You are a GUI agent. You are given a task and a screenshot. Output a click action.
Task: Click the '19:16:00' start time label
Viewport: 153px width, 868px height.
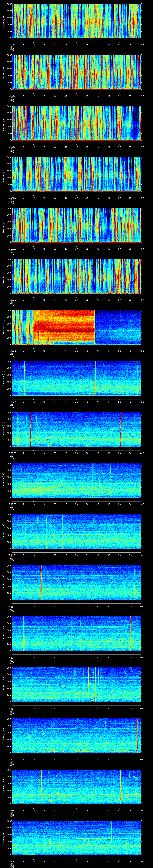click(12, 810)
